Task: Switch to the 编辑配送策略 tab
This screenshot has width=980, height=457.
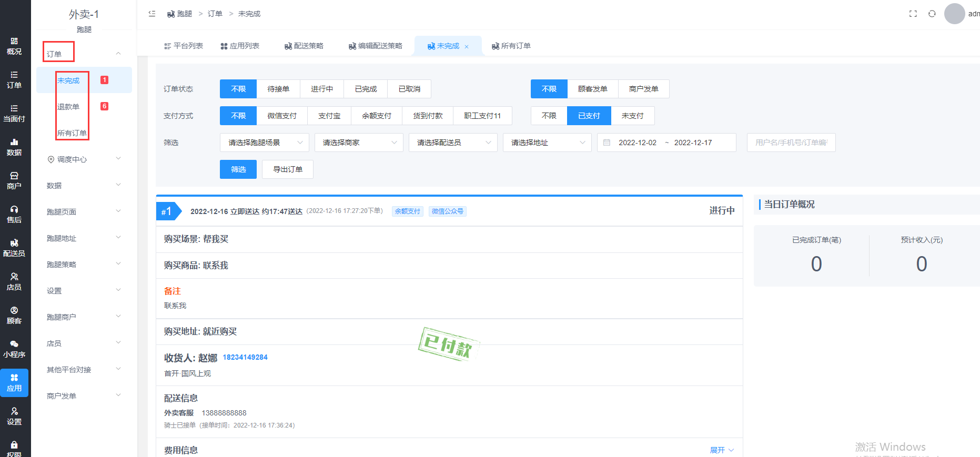Action: [376, 46]
